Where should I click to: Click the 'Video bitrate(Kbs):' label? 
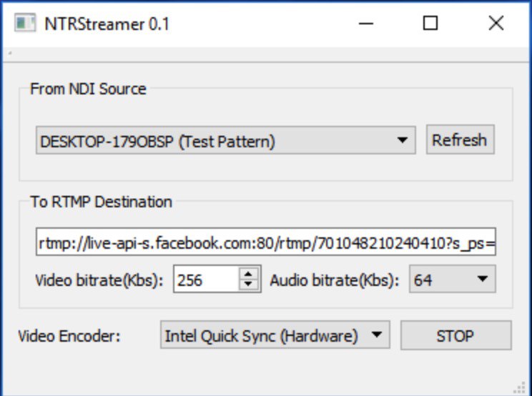click(99, 280)
